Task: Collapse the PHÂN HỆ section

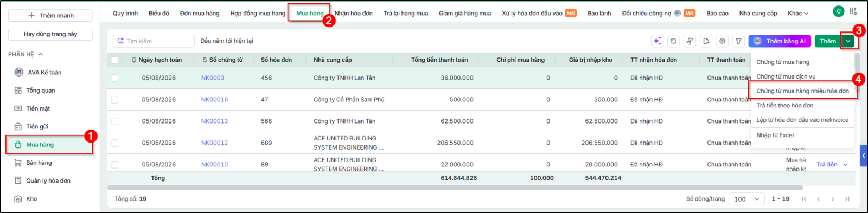Action: point(41,54)
